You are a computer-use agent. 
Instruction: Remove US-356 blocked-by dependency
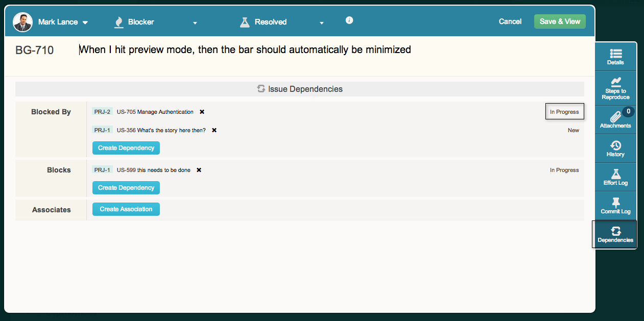(214, 130)
